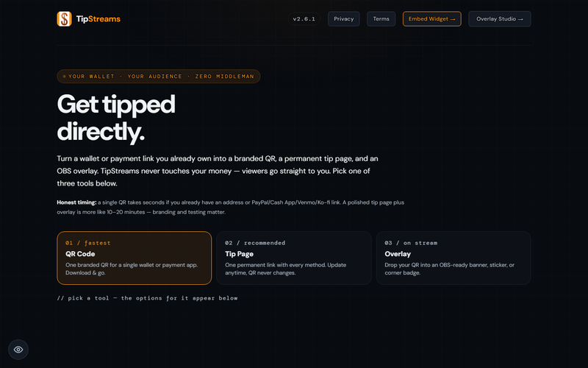Open the Embed Widget button
The image size is (588, 368).
(x=431, y=19)
